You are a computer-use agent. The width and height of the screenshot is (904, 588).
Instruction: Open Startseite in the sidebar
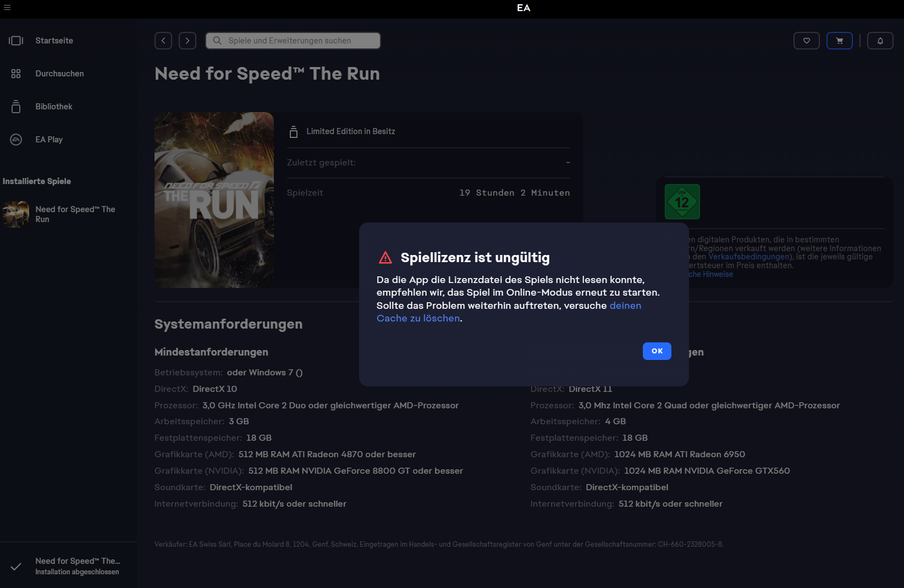[54, 41]
